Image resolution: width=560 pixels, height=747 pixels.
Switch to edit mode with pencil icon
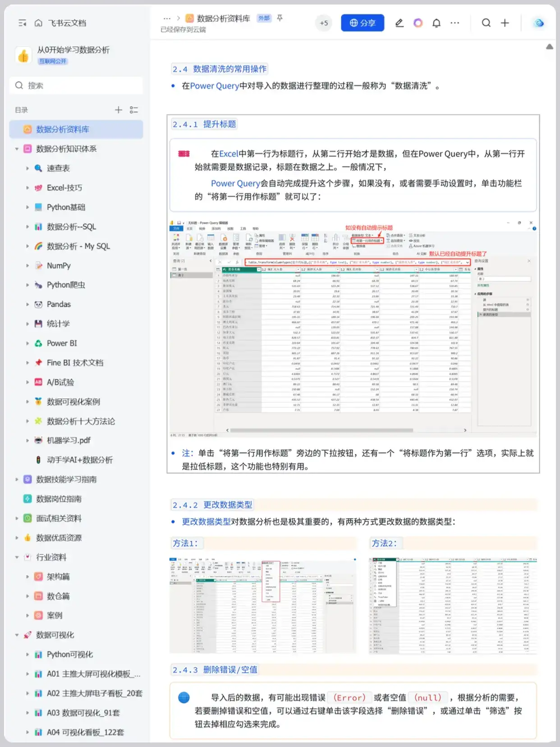click(399, 23)
